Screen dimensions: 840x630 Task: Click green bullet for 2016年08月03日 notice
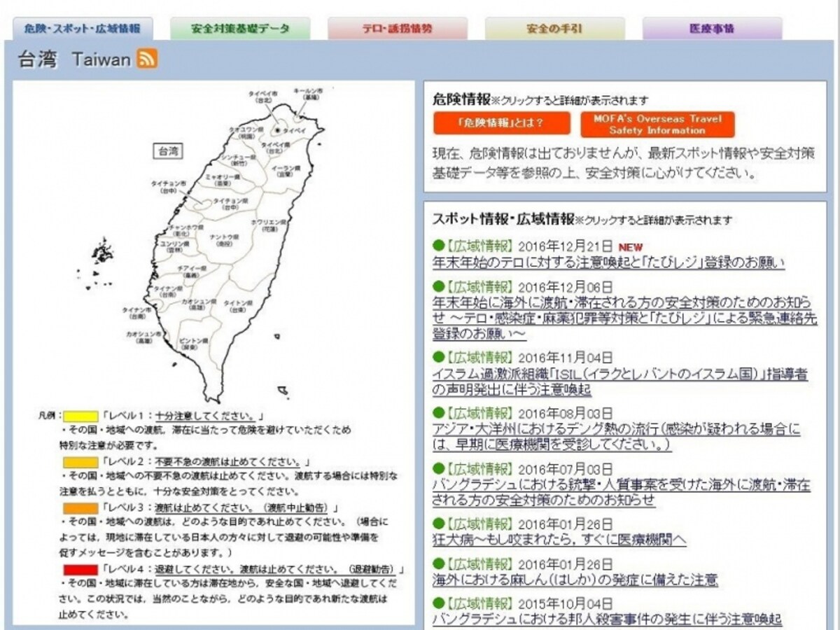pyautogui.click(x=438, y=412)
